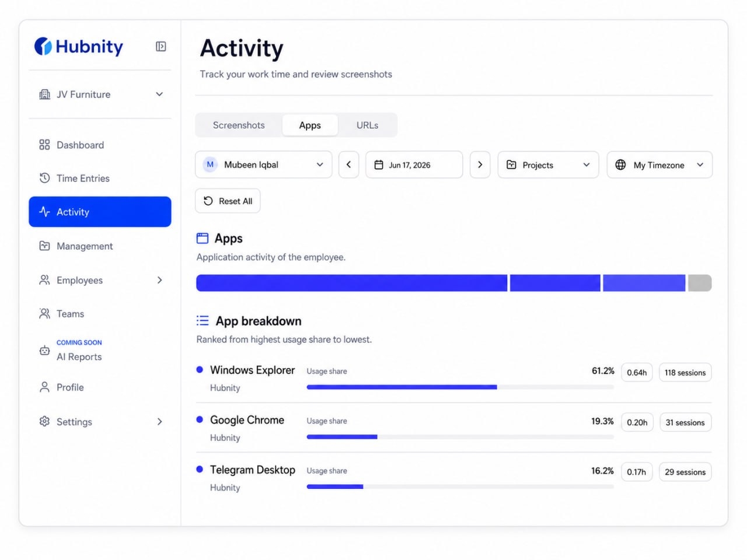Open Management from the sidebar
Image resolution: width=747 pixels, height=560 pixels.
click(100, 246)
